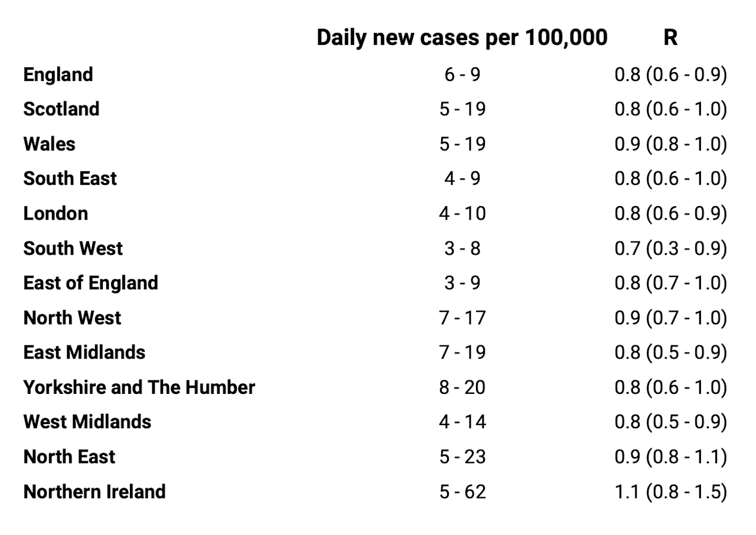Click South West's R value 0.7 (0.3 - 0.9)

(x=670, y=249)
